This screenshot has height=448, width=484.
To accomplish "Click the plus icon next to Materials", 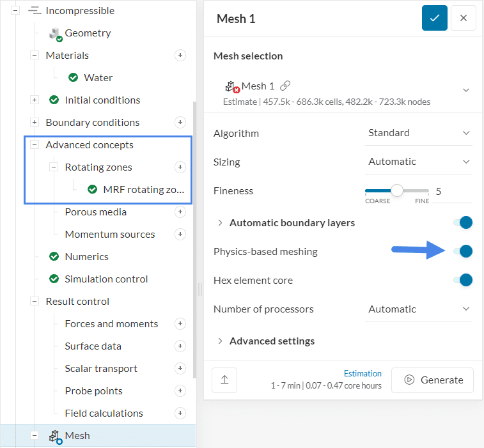I will tap(180, 56).
